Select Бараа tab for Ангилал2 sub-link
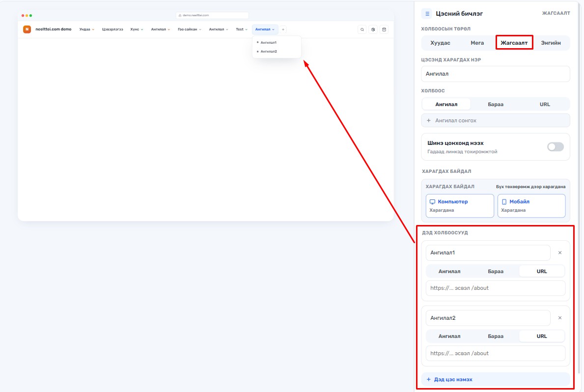Screen dimensions: 584x392 (x=496, y=336)
